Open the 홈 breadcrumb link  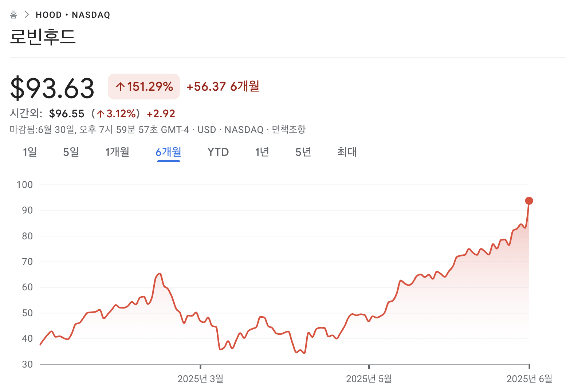click(13, 15)
